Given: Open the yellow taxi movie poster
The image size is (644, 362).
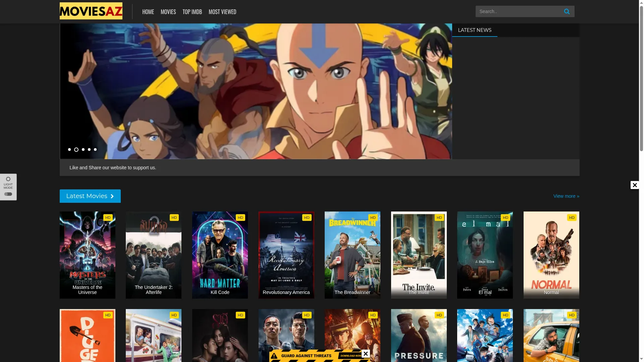Looking at the screenshot, I should 551,336.
